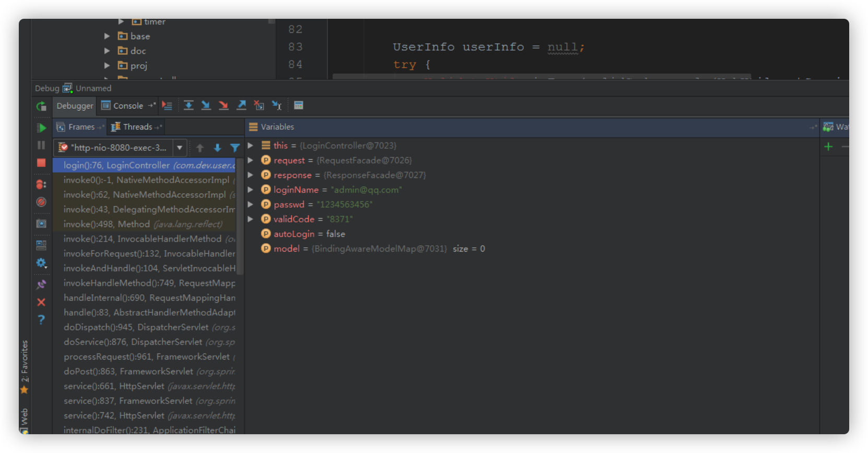Go to previous frame with up arrow
The width and height of the screenshot is (868, 453).
click(x=200, y=148)
